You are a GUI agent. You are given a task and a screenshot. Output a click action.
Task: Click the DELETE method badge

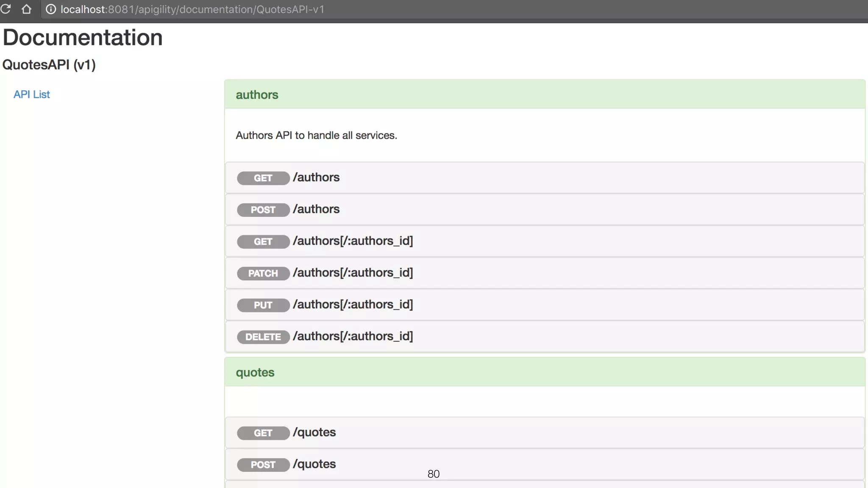263,337
